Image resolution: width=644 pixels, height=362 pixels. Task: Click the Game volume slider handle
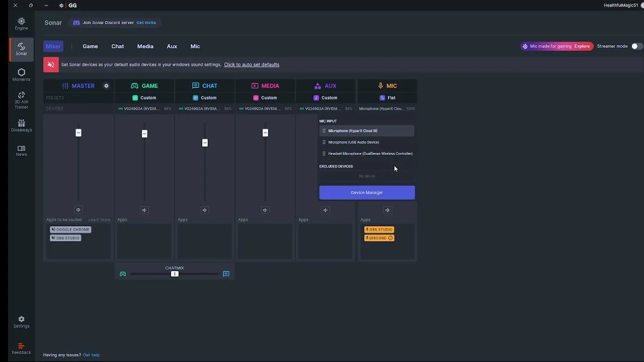tap(144, 134)
